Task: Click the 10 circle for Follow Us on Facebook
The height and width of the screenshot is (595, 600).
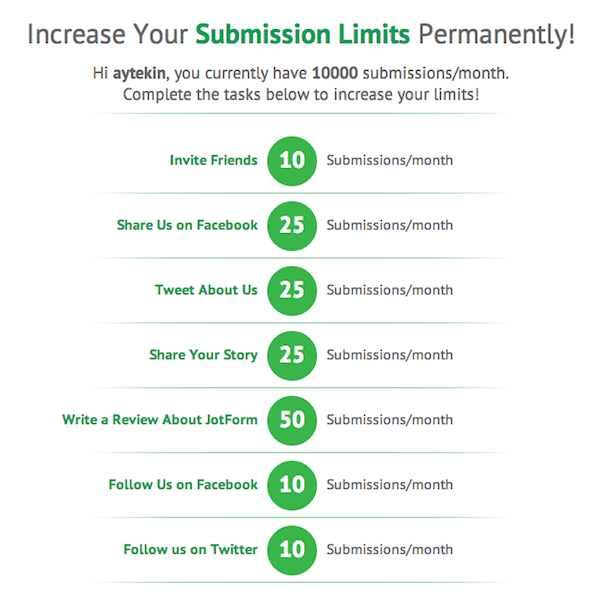Action: tap(292, 485)
